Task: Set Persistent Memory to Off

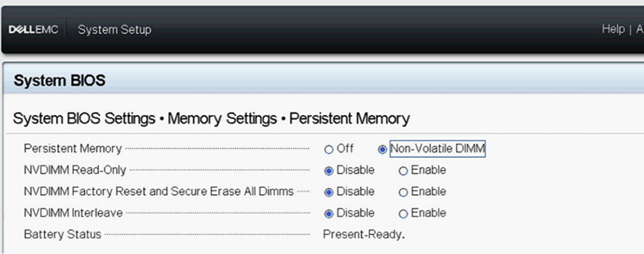Action: (x=329, y=149)
